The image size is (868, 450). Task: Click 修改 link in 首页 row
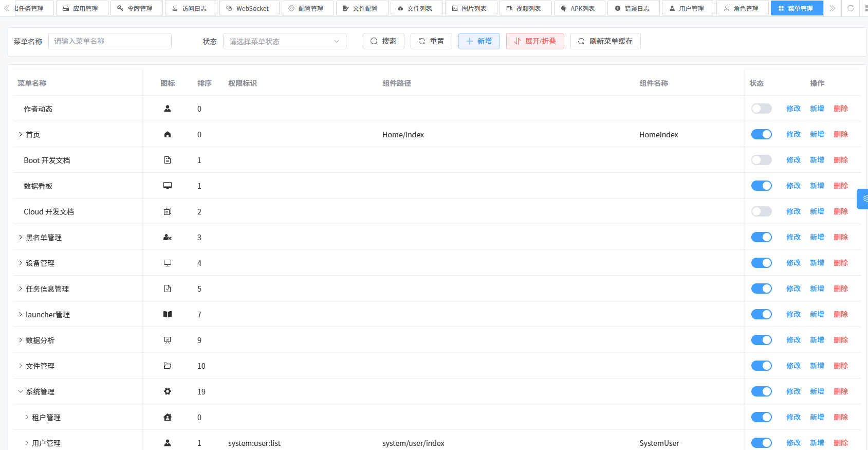[x=793, y=134]
